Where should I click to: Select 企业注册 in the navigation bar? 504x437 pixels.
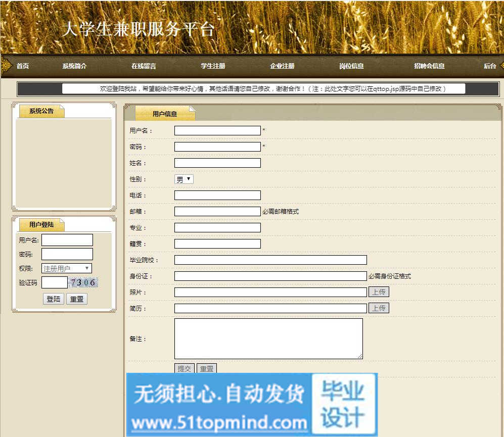[x=282, y=66]
